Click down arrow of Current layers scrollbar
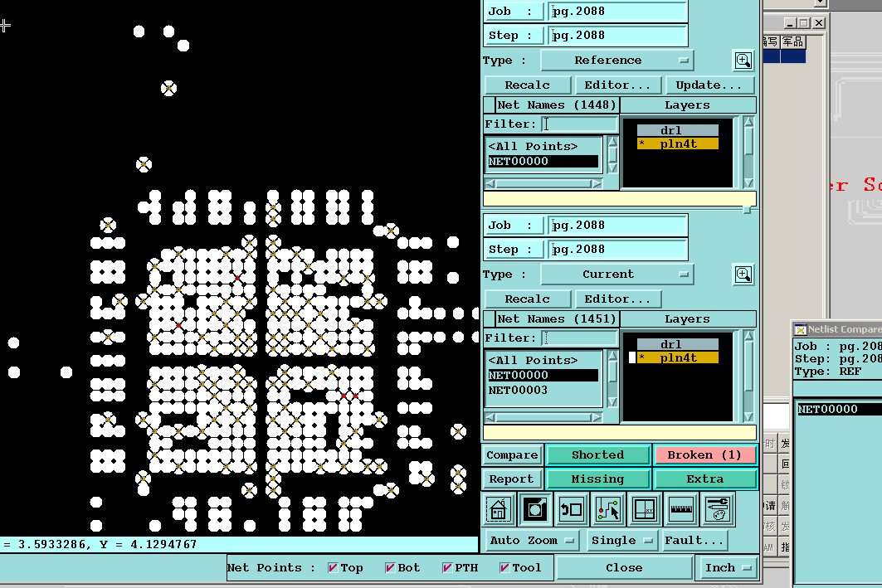Image resolution: width=882 pixels, height=588 pixels. tap(748, 416)
